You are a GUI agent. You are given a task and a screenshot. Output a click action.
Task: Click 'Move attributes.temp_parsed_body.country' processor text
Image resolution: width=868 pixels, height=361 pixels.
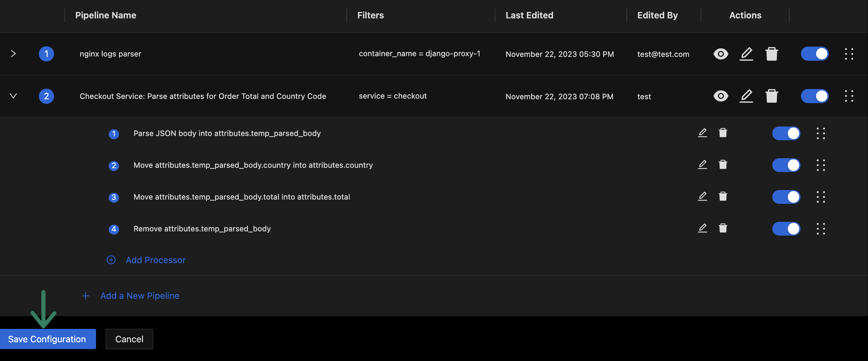coord(253,165)
